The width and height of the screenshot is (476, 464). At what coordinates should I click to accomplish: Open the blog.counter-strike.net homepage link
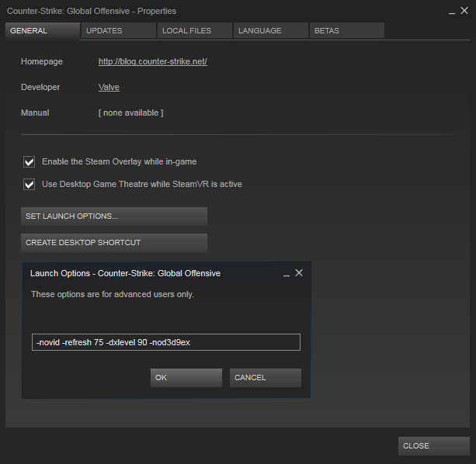click(153, 61)
